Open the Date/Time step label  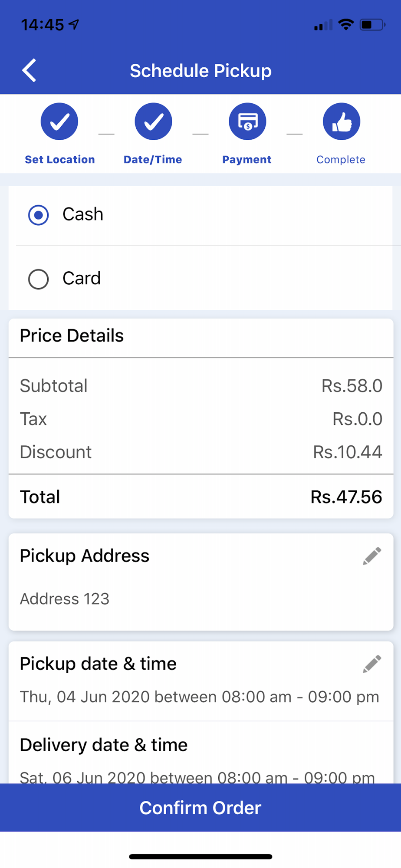[x=153, y=160]
